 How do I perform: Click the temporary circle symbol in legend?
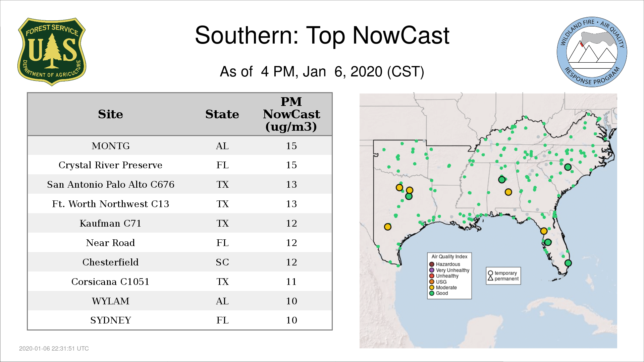click(x=490, y=273)
